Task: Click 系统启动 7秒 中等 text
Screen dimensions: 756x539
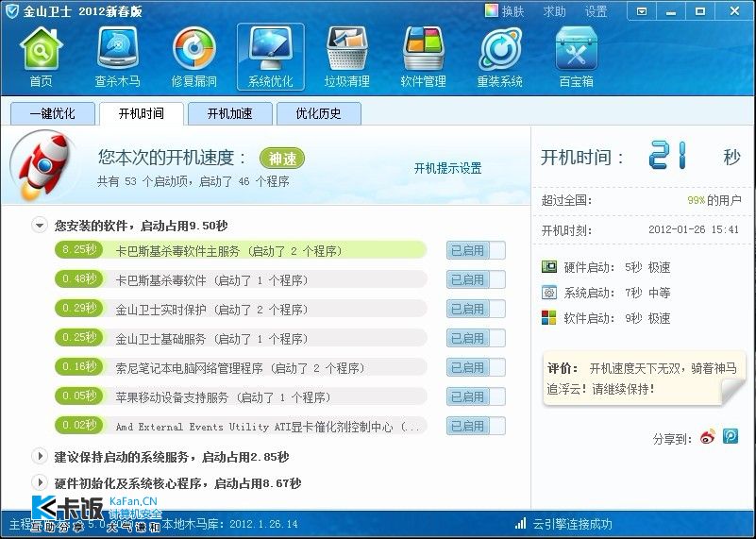Action: click(x=617, y=293)
